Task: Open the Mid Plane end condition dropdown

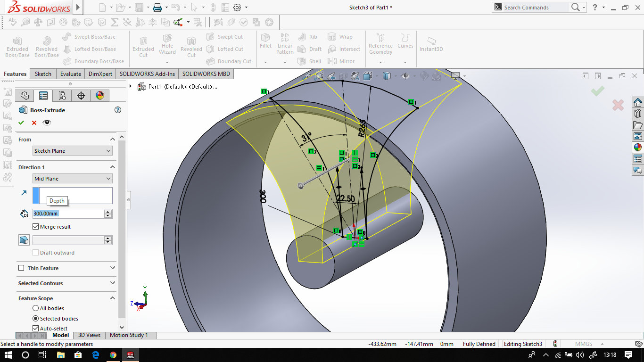Action: pos(73,179)
